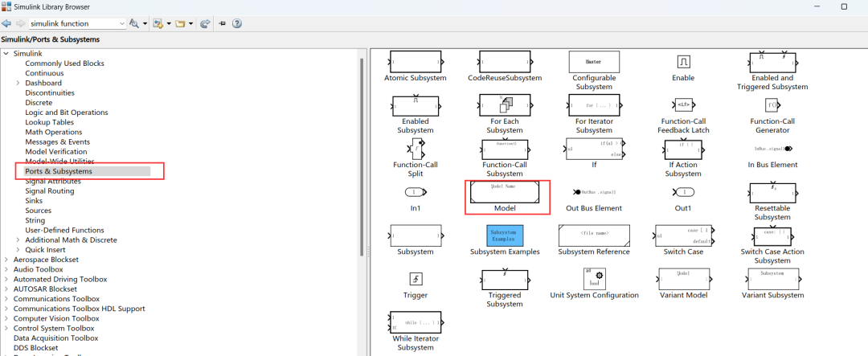Expand the Additional Math & Discrete node
The image size is (868, 356).
click(18, 240)
